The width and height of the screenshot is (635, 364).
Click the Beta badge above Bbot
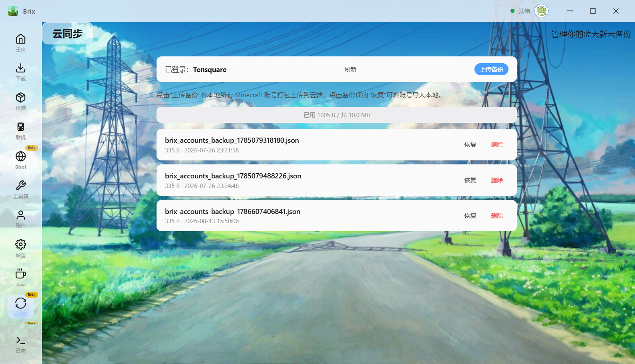coord(32,148)
